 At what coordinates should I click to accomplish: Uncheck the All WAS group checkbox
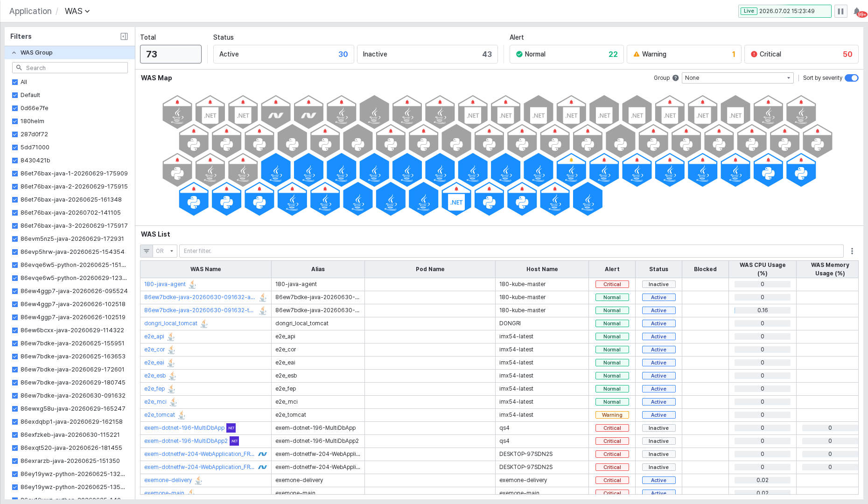tap(15, 82)
